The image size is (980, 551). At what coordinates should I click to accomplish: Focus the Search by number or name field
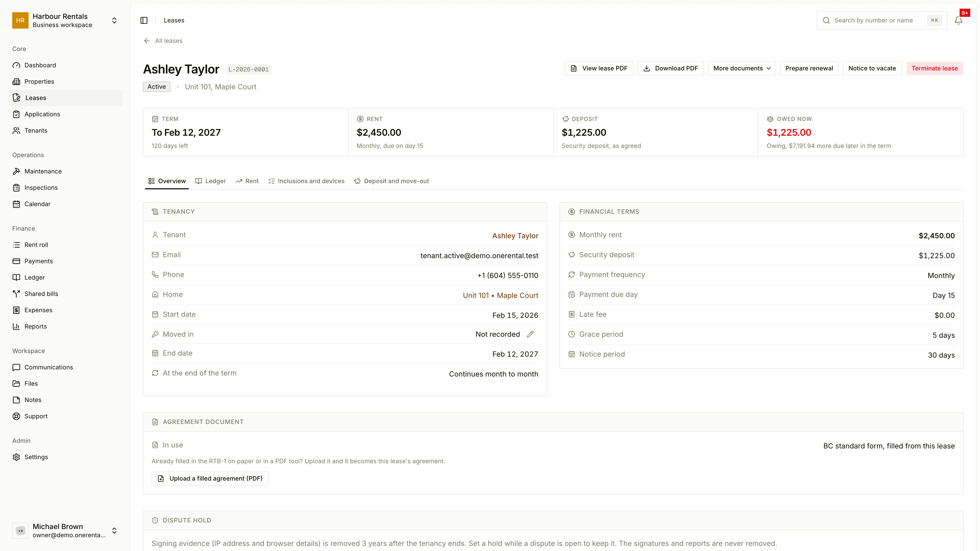click(x=881, y=20)
